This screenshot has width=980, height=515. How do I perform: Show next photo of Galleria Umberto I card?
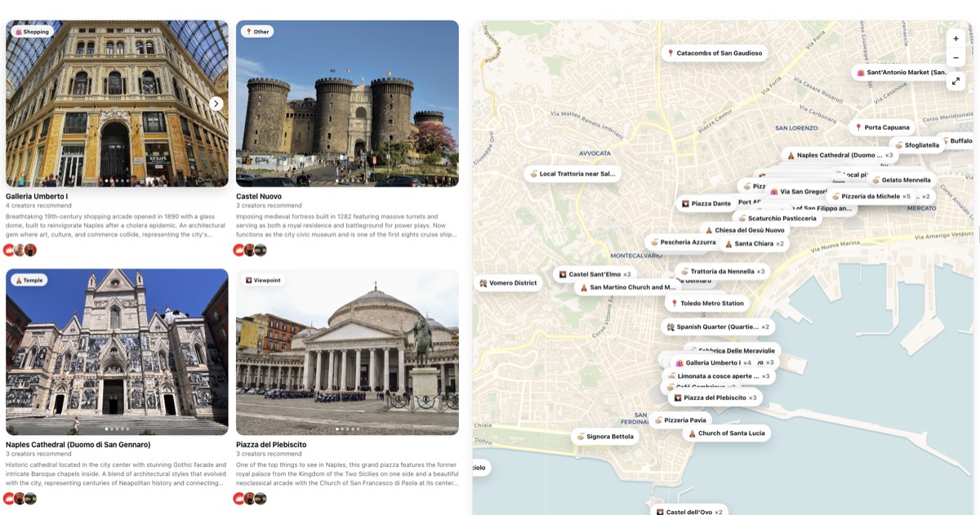(x=216, y=104)
